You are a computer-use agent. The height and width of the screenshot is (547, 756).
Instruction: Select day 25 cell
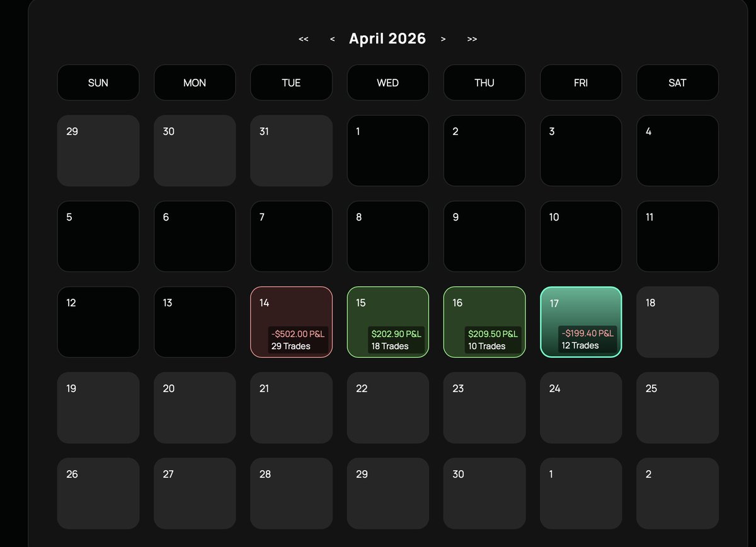tap(677, 408)
